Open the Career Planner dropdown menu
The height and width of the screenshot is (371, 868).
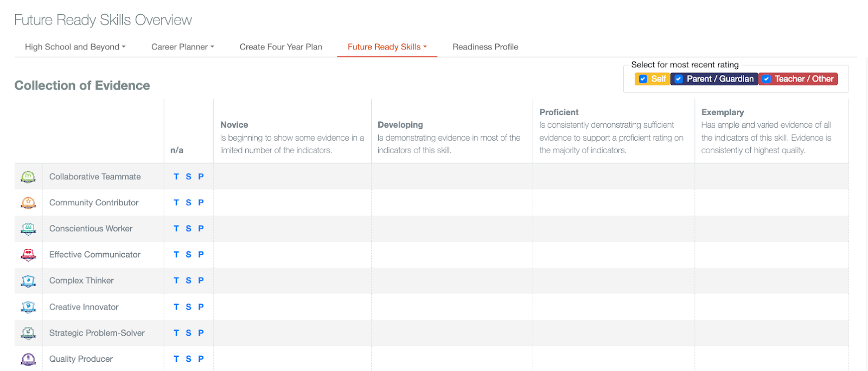[182, 47]
